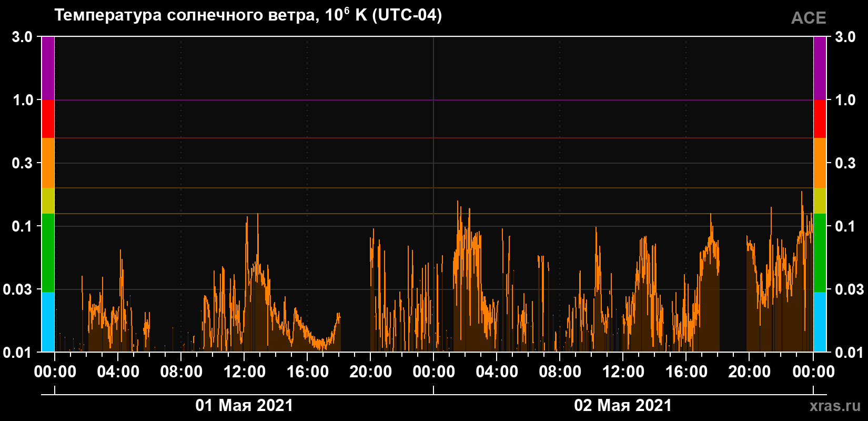Select the 12:00 time label on 02 Мая

click(623, 372)
